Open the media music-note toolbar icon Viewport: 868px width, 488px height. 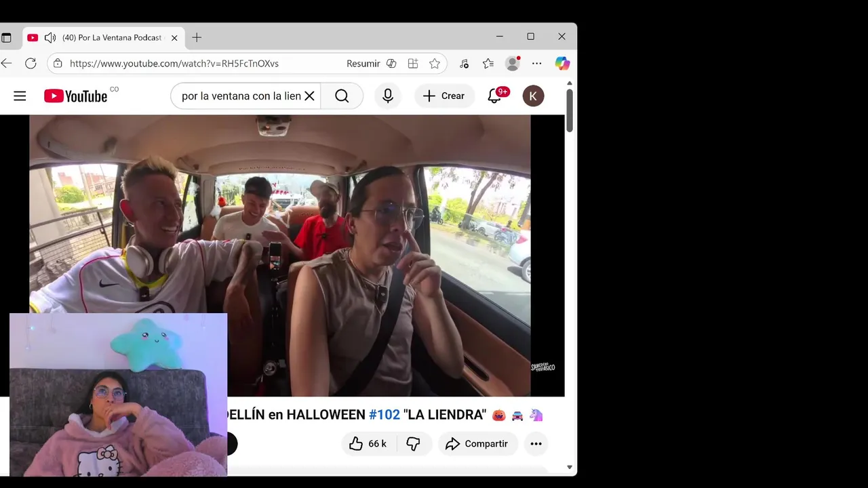(464, 63)
